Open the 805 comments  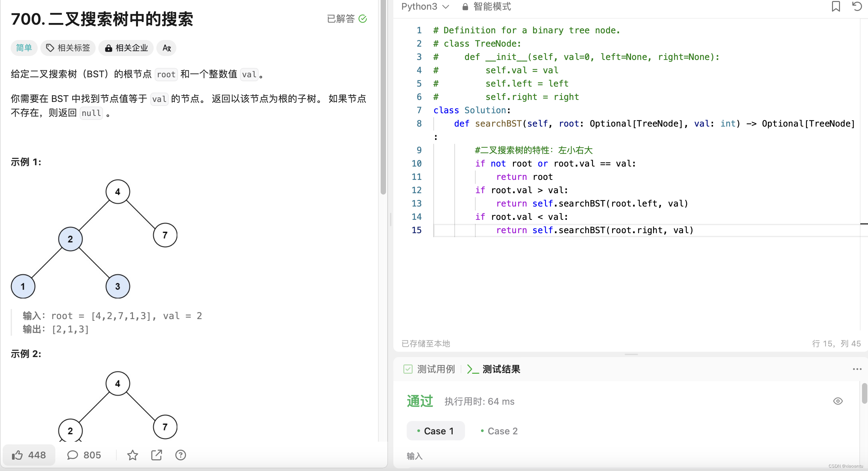click(84, 455)
